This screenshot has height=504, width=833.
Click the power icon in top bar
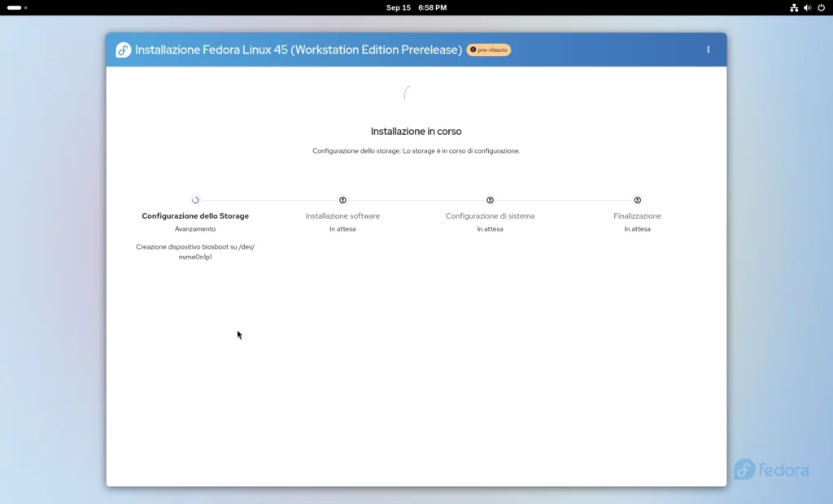click(822, 7)
